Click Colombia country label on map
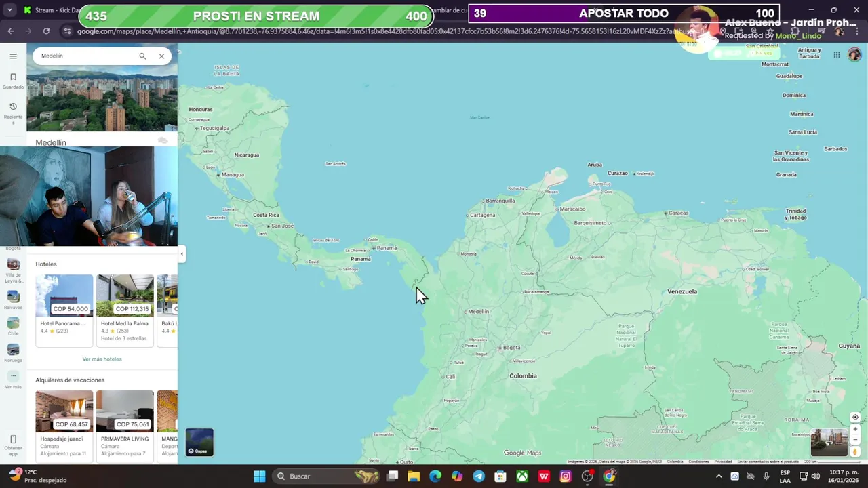This screenshot has width=868, height=488. point(523,375)
